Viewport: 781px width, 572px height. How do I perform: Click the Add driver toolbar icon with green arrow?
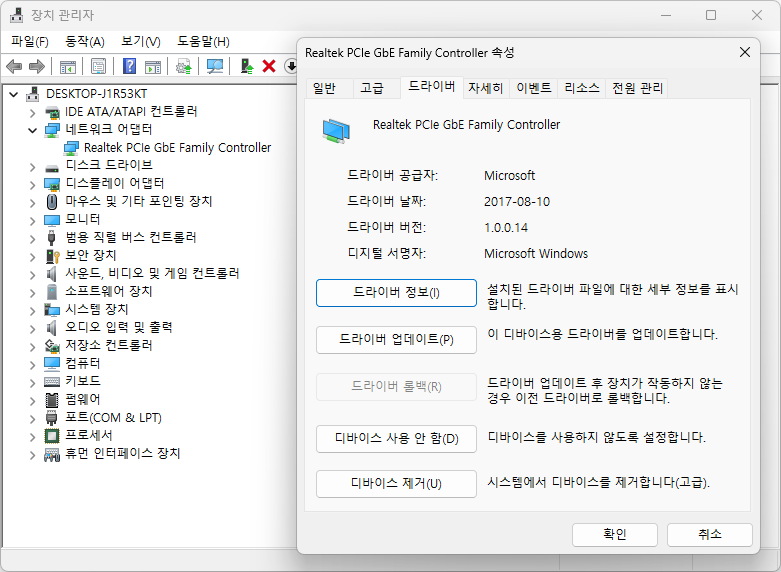click(247, 66)
